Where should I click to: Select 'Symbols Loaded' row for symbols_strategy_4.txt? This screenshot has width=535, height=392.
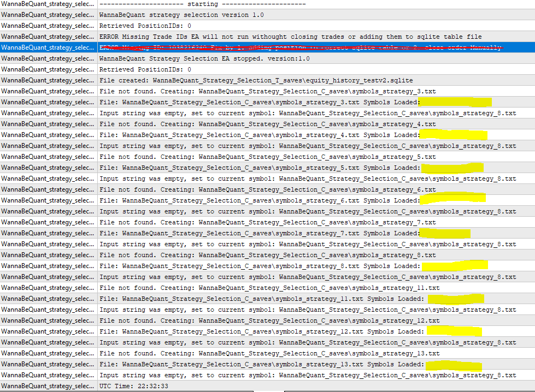268,135
